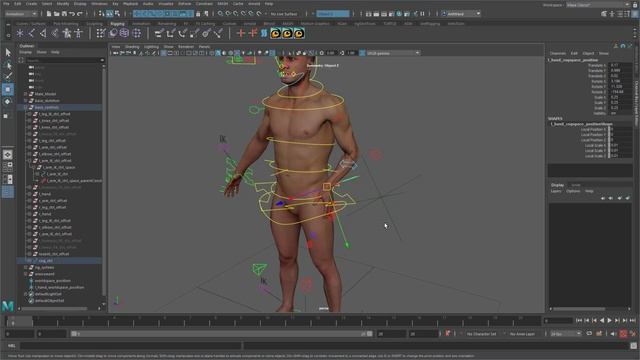640x360 pixels.
Task: Click the Create Locator shelf icon
Action: (x=20, y=33)
